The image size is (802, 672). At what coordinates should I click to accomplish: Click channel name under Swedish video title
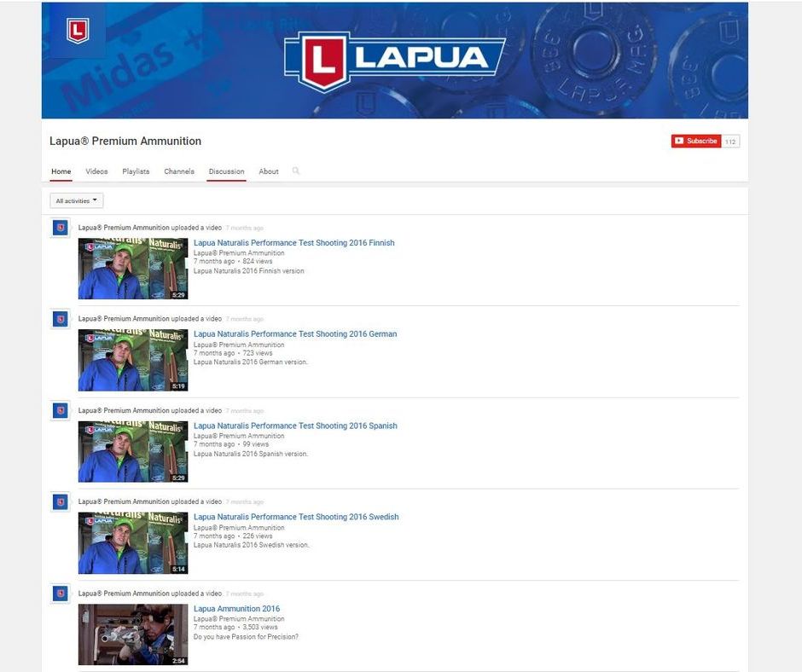239,527
